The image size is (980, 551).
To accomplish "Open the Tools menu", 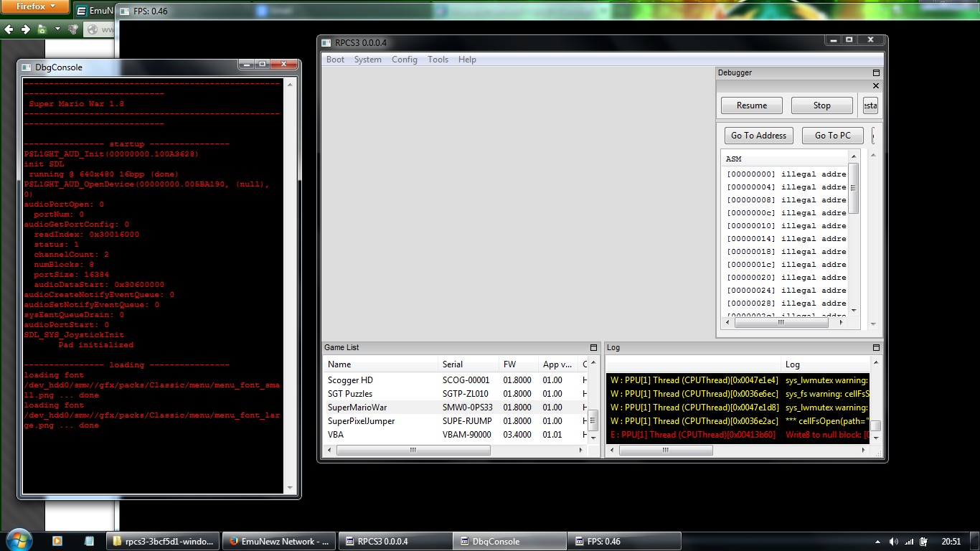I will [438, 60].
